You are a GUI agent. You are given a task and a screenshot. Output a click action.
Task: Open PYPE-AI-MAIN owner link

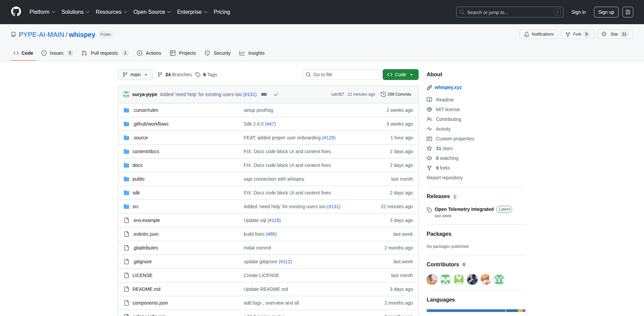pyautogui.click(x=42, y=35)
